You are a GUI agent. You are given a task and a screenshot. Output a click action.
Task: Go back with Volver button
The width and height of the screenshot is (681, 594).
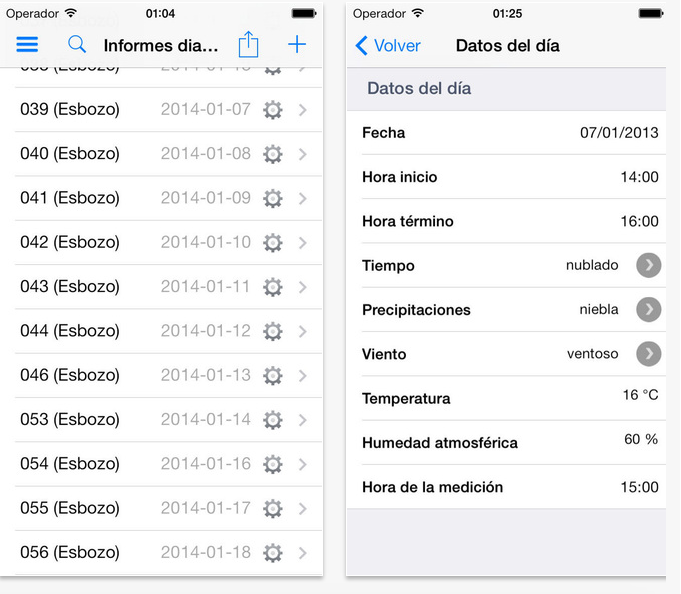click(387, 45)
